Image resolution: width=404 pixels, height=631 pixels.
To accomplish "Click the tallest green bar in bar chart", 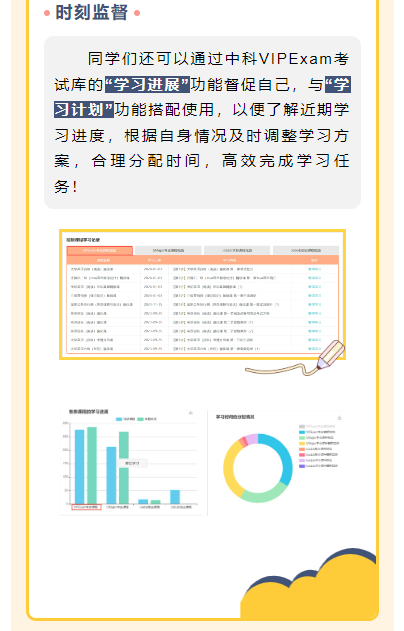I will coord(92,465).
